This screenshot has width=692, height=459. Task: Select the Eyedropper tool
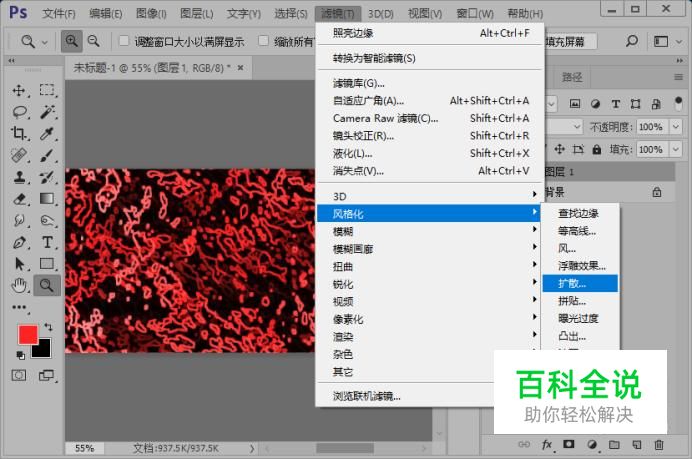tap(47, 133)
